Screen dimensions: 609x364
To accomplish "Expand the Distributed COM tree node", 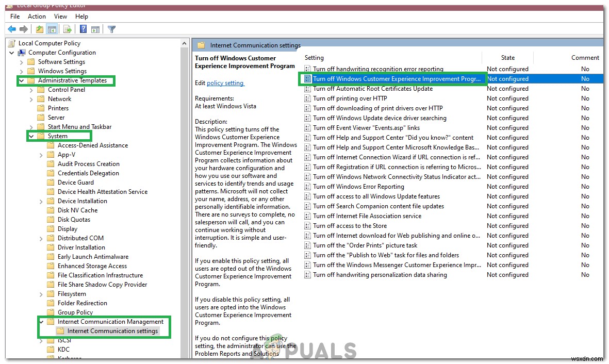I will click(41, 239).
